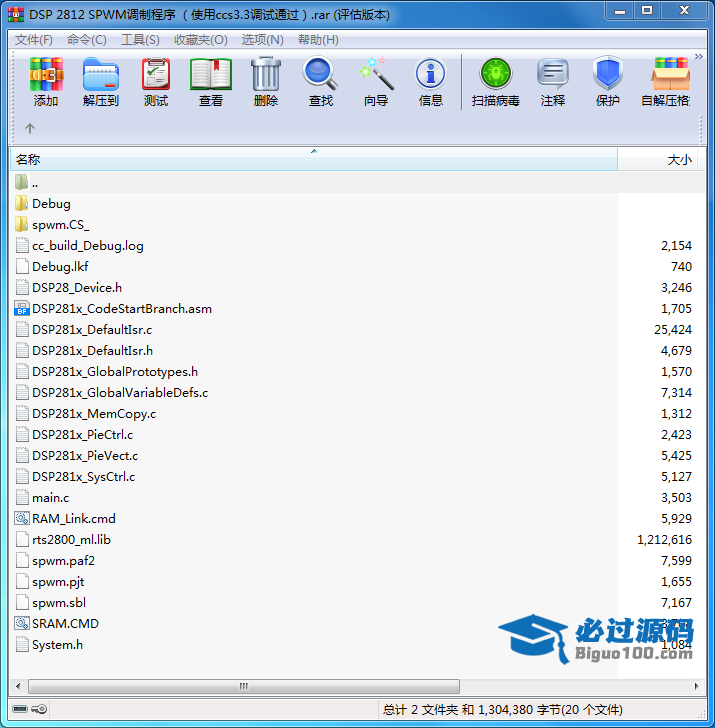715x728 pixels.
Task: Select spwm.pjt file
Action: click(x=58, y=581)
